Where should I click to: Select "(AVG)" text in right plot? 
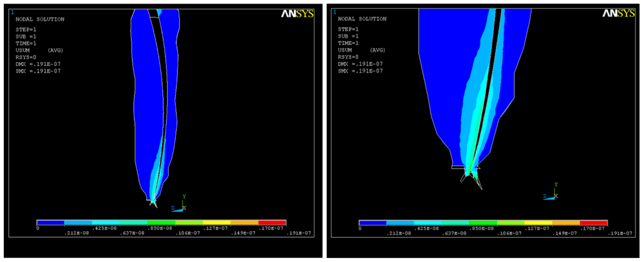(x=378, y=50)
